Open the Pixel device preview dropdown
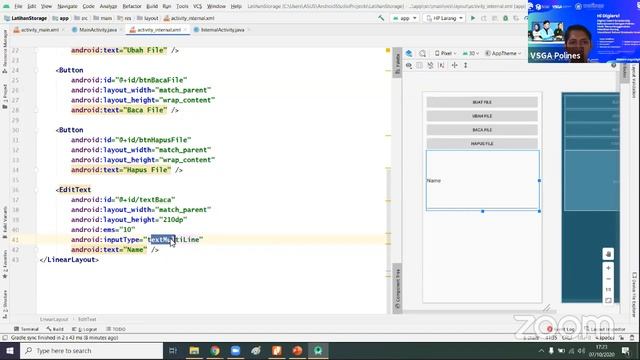Screen dimensions: 640x360 tap(446, 53)
